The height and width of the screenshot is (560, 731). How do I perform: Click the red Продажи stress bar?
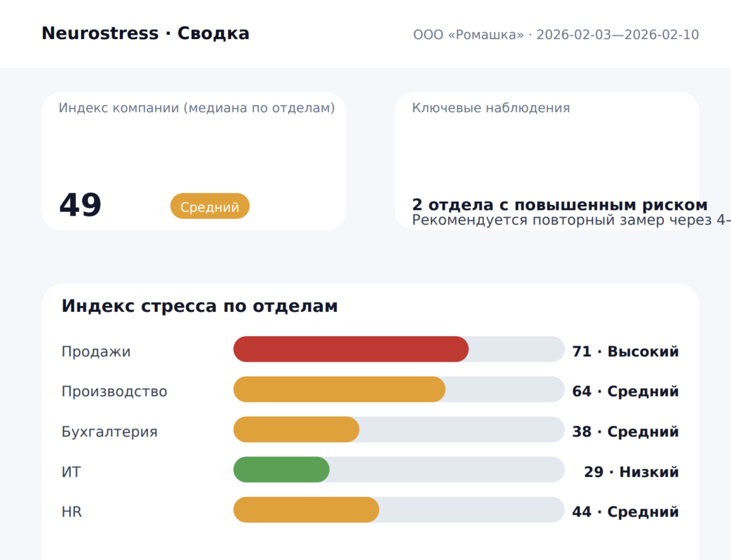[x=351, y=349]
